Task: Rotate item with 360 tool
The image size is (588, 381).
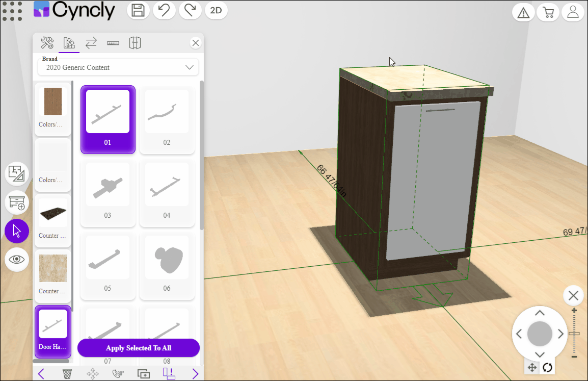Action: (x=118, y=374)
